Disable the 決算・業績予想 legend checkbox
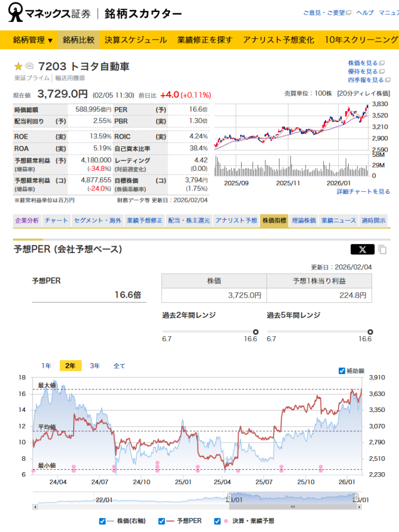This screenshot has height=532, width=399. point(217,521)
